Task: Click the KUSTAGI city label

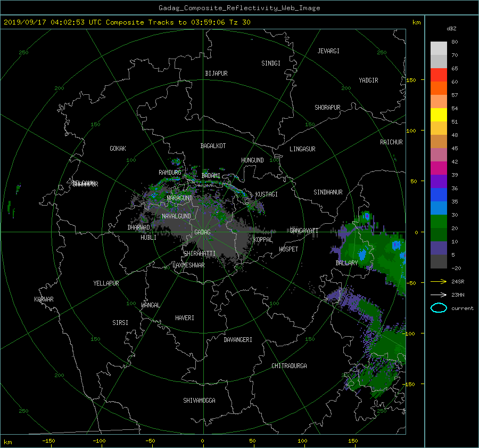Action: [267, 194]
